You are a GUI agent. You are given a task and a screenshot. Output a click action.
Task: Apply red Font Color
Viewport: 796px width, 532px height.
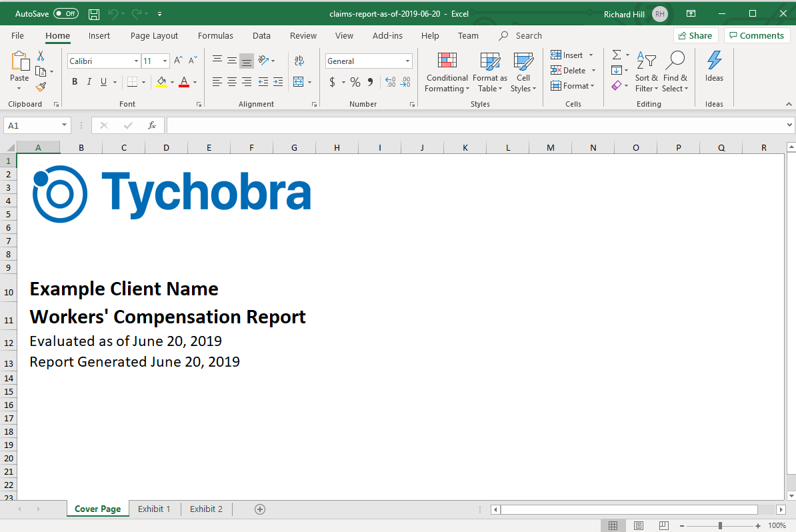184,82
